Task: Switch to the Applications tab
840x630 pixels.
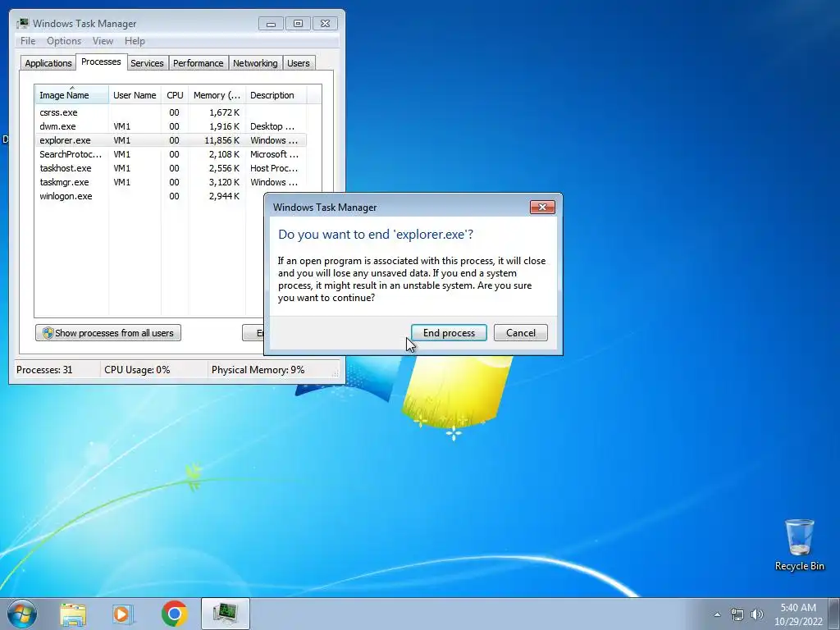Action: [48, 63]
